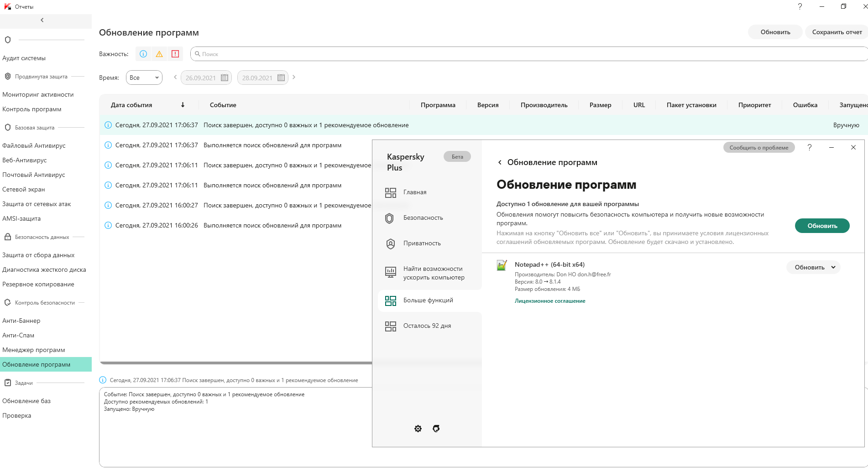This screenshot has height=471, width=868.
Task: Click the search field in Reports
Action: [x=529, y=54]
